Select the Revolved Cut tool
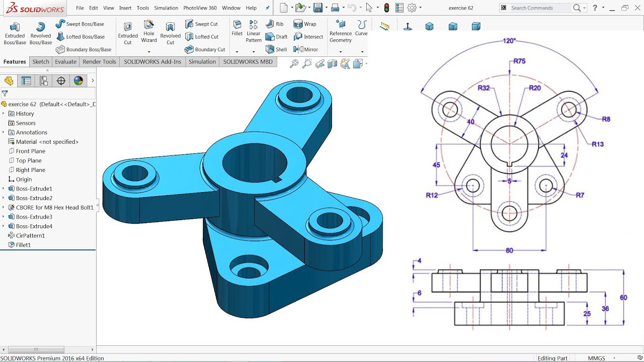Screen dimensions: 644x362 point(171,34)
